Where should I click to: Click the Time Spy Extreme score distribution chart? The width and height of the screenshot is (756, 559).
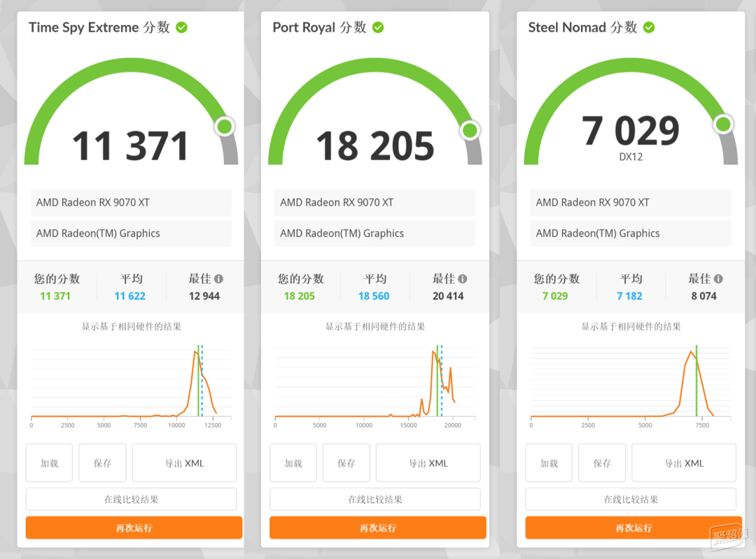point(131,385)
